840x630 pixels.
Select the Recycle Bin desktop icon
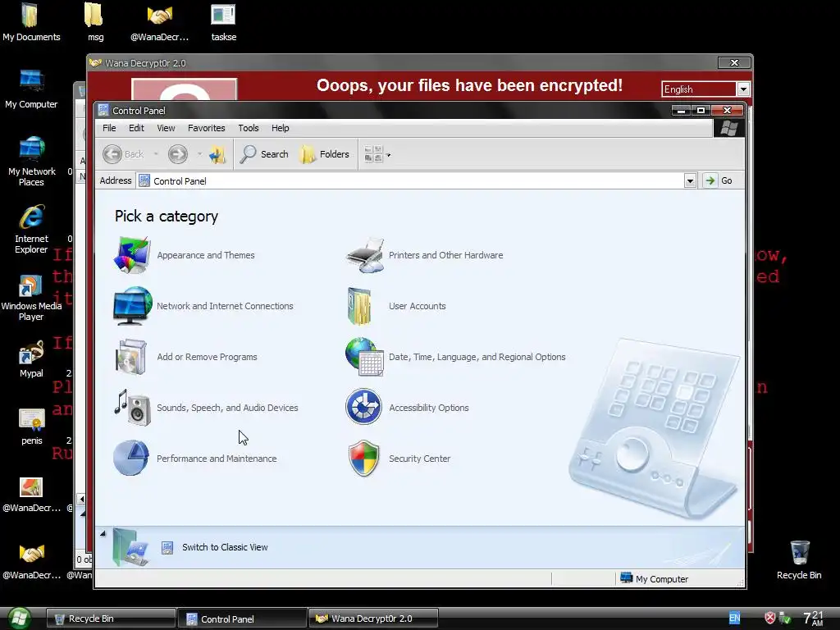pyautogui.click(x=799, y=559)
